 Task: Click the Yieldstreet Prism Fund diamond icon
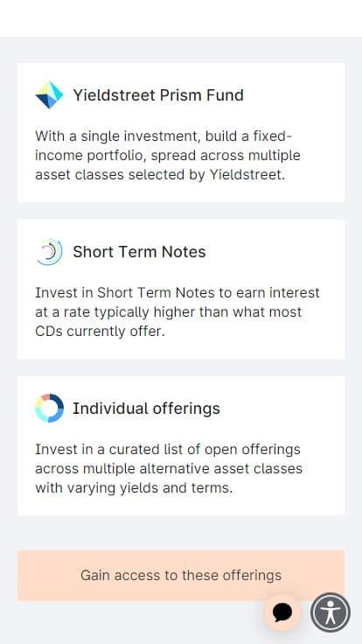pos(49,94)
